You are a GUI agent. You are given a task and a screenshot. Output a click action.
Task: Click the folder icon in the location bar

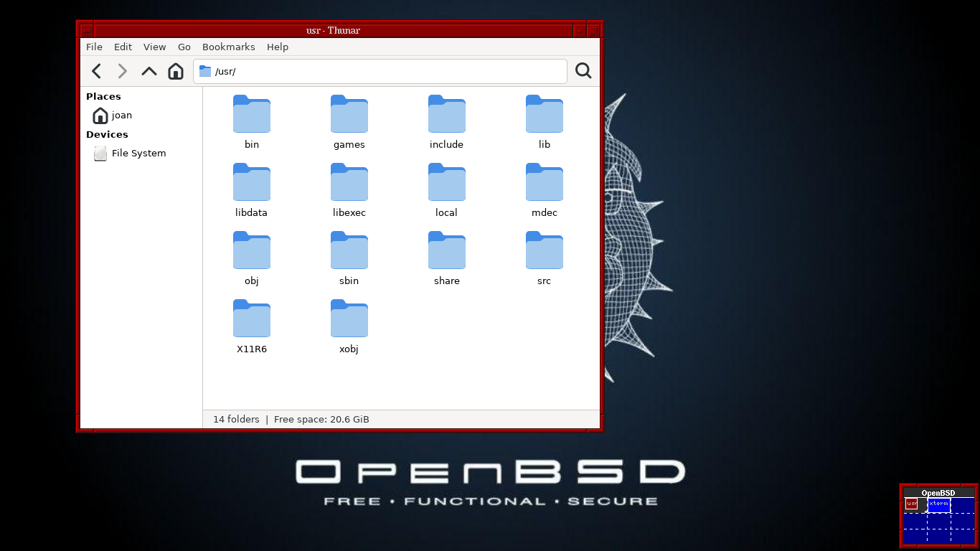tap(205, 71)
